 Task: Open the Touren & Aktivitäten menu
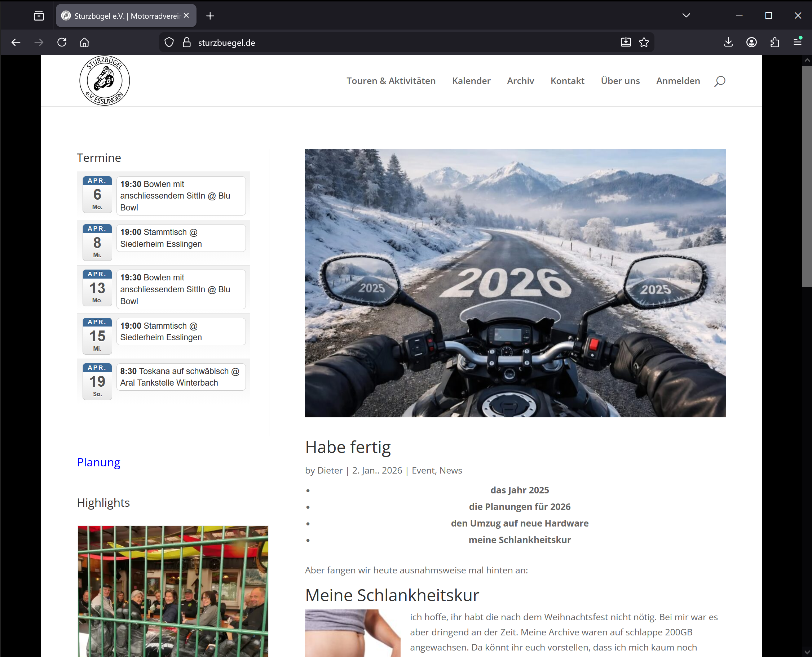click(390, 81)
